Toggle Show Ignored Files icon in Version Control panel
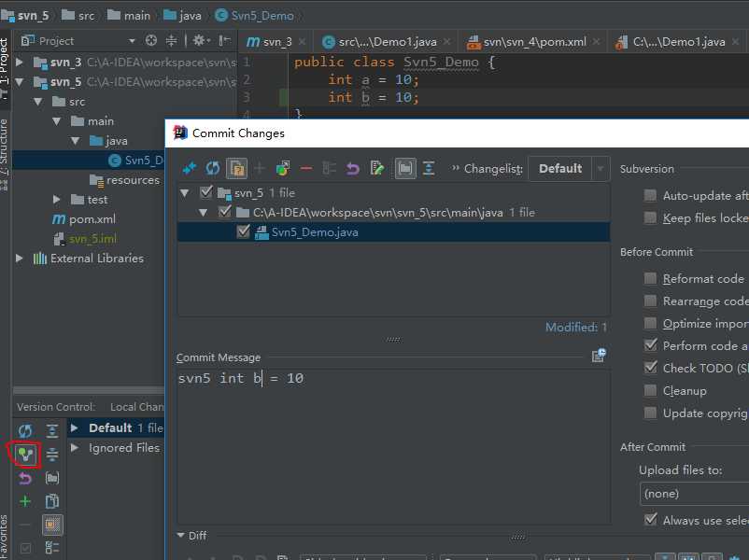 coord(52,525)
